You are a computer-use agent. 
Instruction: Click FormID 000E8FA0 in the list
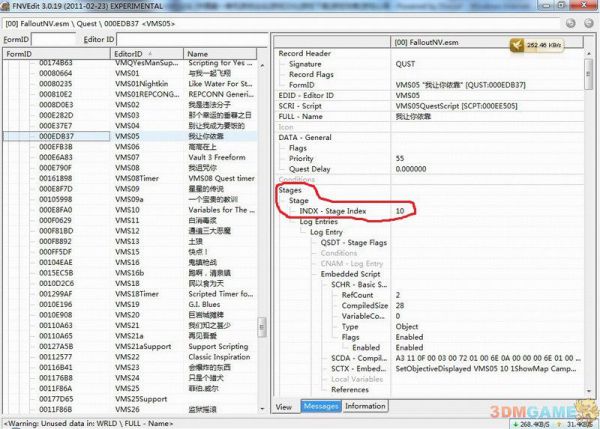coord(55,210)
